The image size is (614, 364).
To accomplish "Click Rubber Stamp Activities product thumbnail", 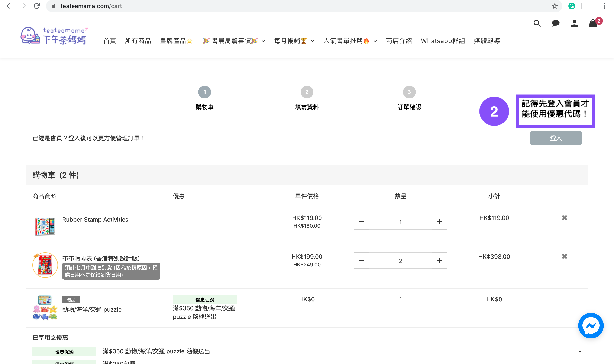I will (45, 226).
